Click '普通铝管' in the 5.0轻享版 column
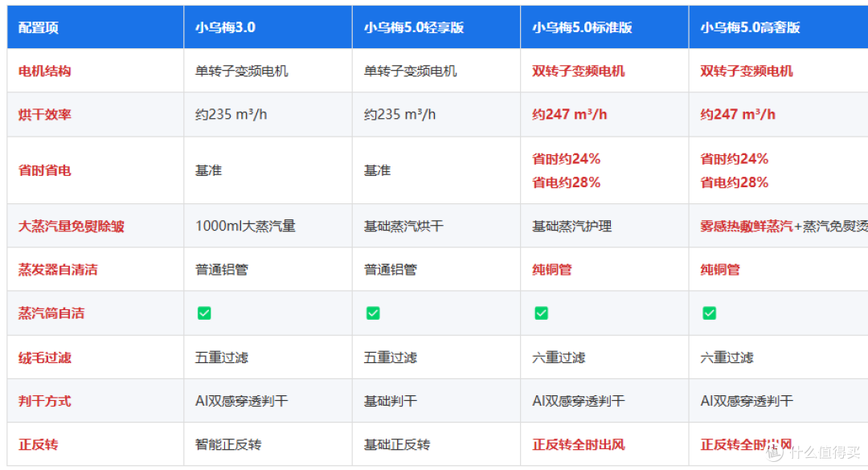This screenshot has width=868, height=470. [x=391, y=270]
